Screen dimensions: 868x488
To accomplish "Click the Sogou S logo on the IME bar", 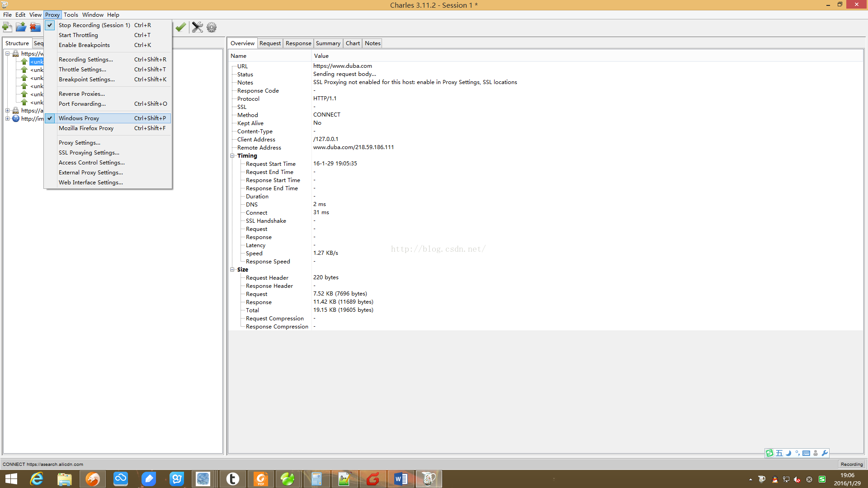I will (769, 453).
